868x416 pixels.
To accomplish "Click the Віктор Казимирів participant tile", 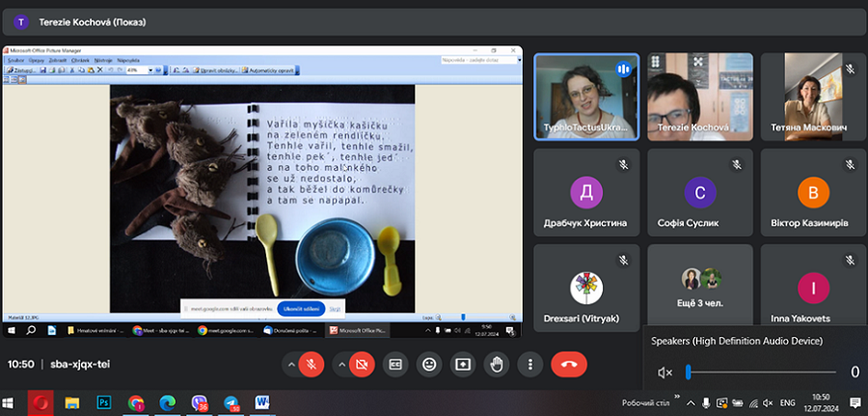I will click(814, 192).
